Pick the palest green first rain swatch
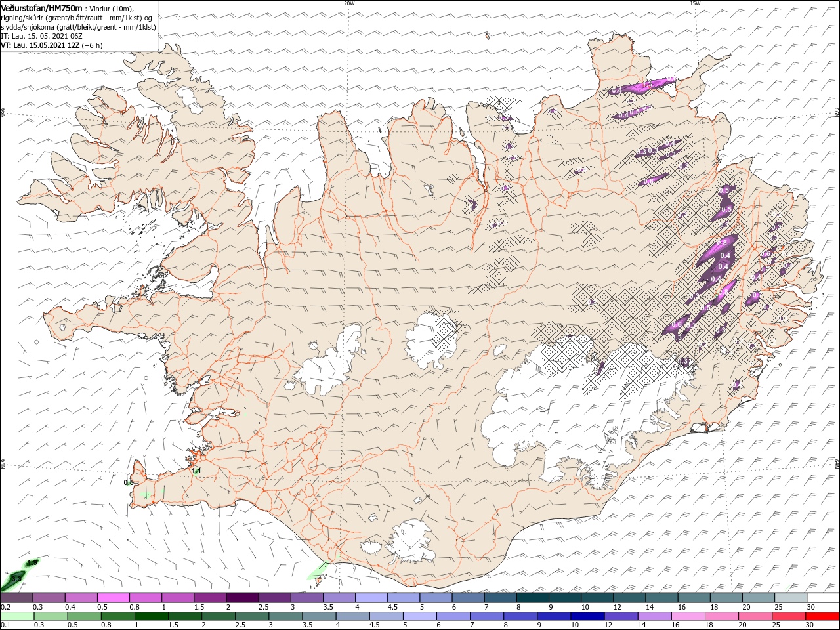840x630 pixels. 16,616
